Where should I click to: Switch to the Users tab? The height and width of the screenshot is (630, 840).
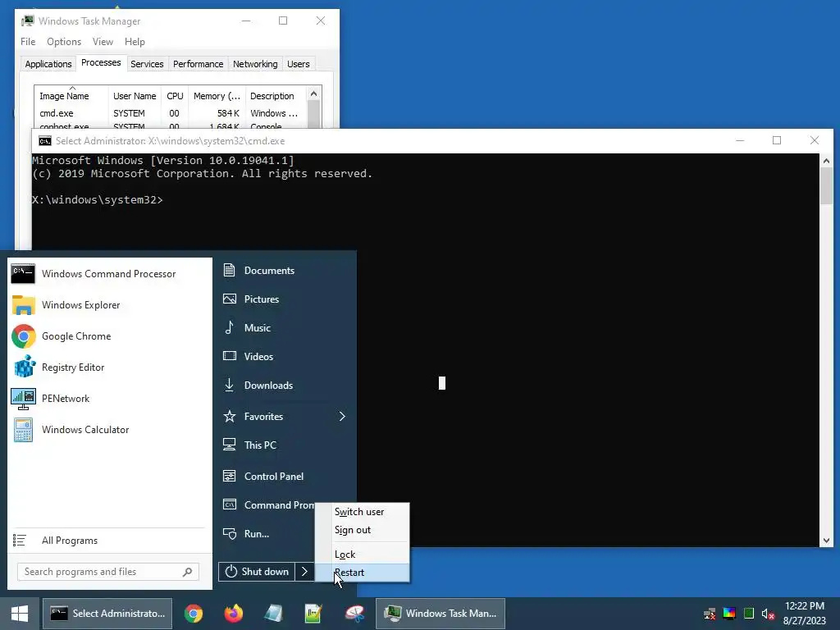tap(298, 64)
